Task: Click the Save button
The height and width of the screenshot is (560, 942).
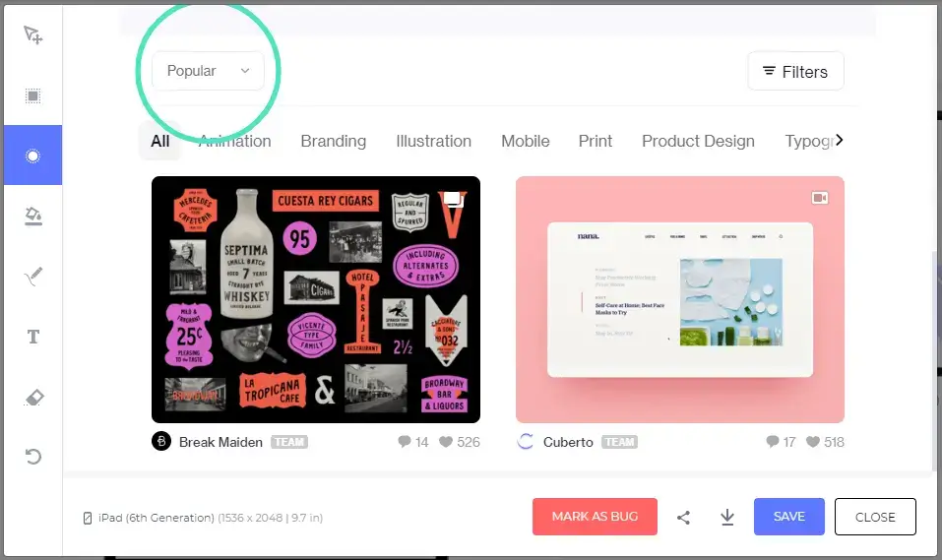Action: click(788, 517)
